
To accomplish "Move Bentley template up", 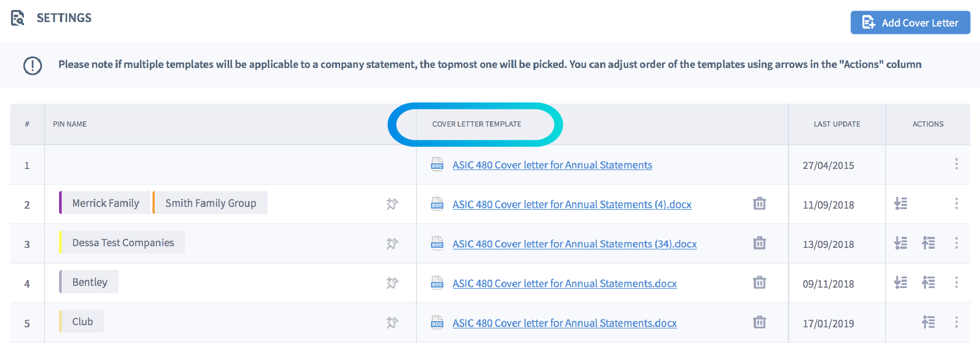I will 928,282.
